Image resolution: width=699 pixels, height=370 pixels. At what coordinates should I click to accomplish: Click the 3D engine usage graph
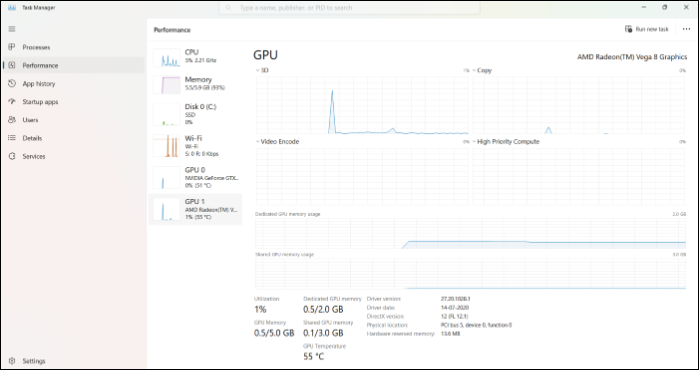[362, 105]
